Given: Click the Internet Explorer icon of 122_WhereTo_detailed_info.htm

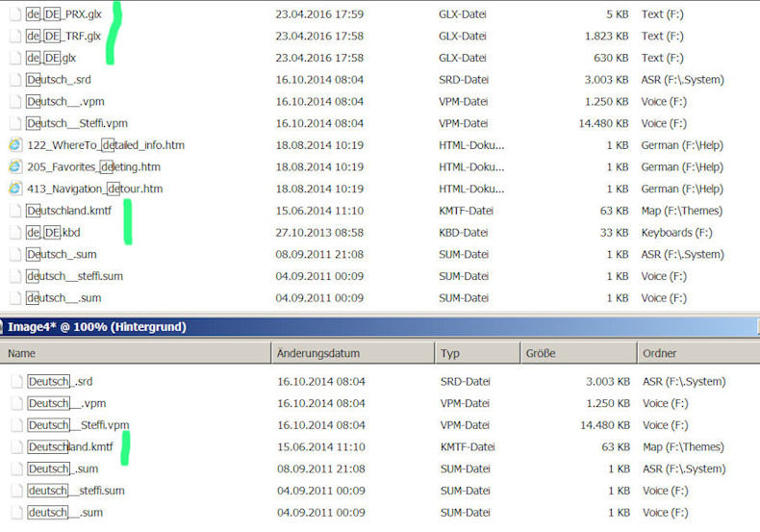Looking at the screenshot, I should (x=15, y=145).
